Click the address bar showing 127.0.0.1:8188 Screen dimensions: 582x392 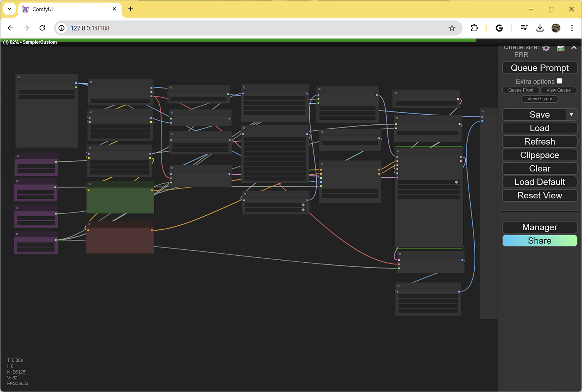point(258,28)
